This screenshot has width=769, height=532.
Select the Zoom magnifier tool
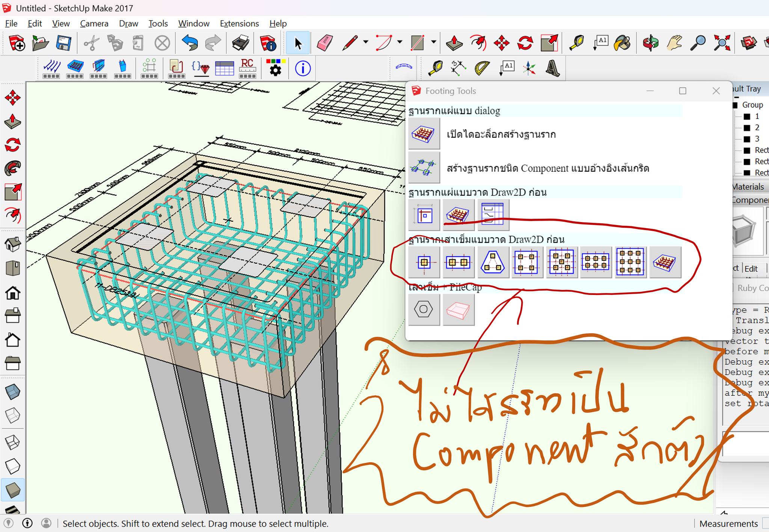[x=698, y=43]
